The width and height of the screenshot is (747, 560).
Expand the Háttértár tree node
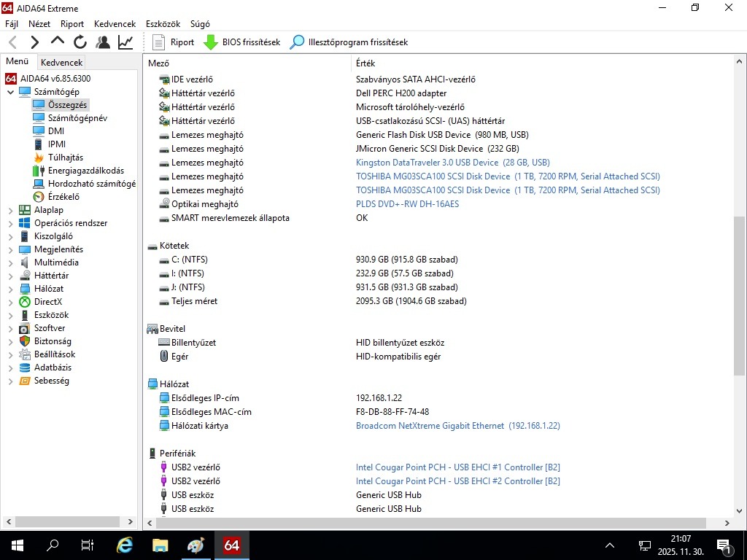(x=10, y=276)
